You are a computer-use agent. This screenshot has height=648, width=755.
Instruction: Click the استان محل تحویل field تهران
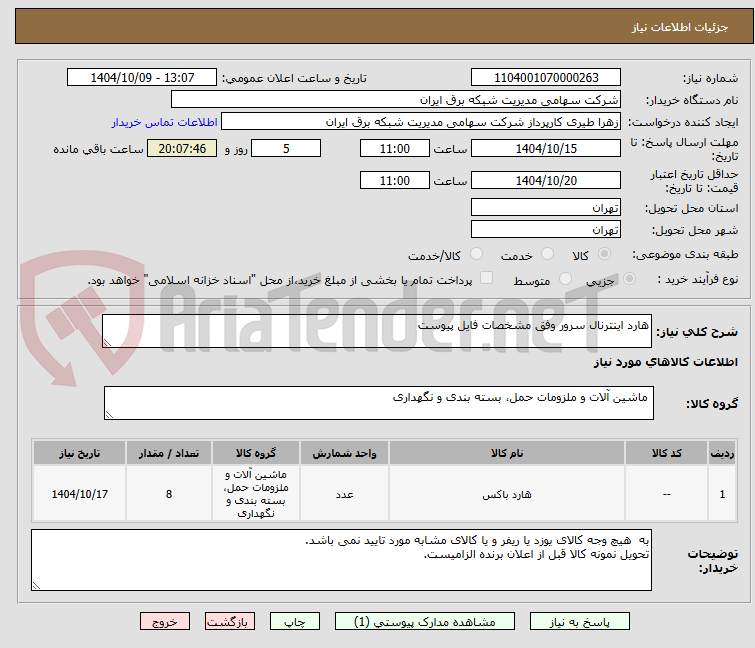(x=546, y=207)
